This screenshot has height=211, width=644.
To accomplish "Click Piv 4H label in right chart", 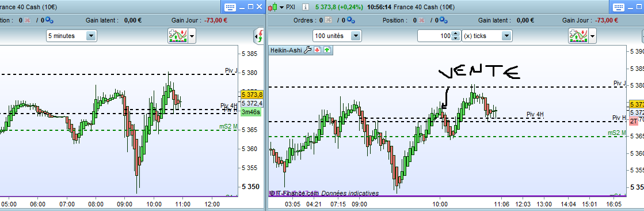I will (x=535, y=114).
